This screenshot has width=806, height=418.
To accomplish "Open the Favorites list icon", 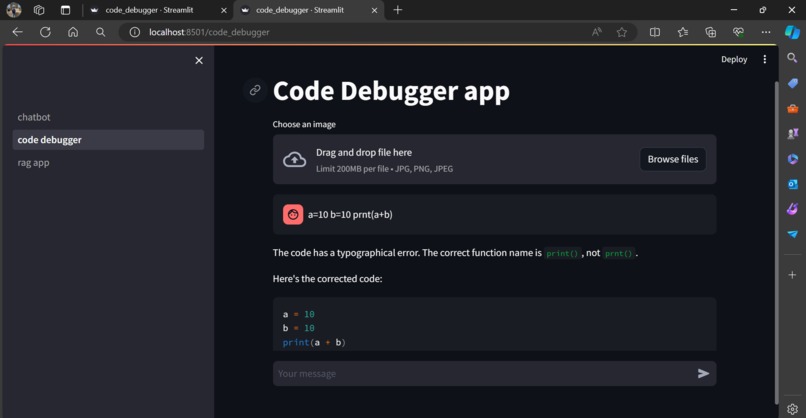I will [x=683, y=32].
